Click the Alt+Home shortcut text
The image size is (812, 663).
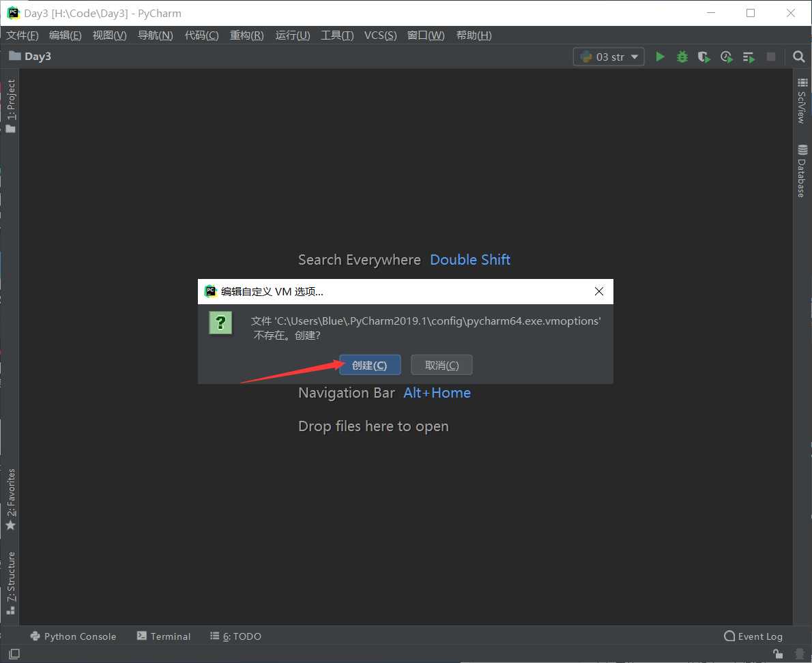tap(437, 393)
